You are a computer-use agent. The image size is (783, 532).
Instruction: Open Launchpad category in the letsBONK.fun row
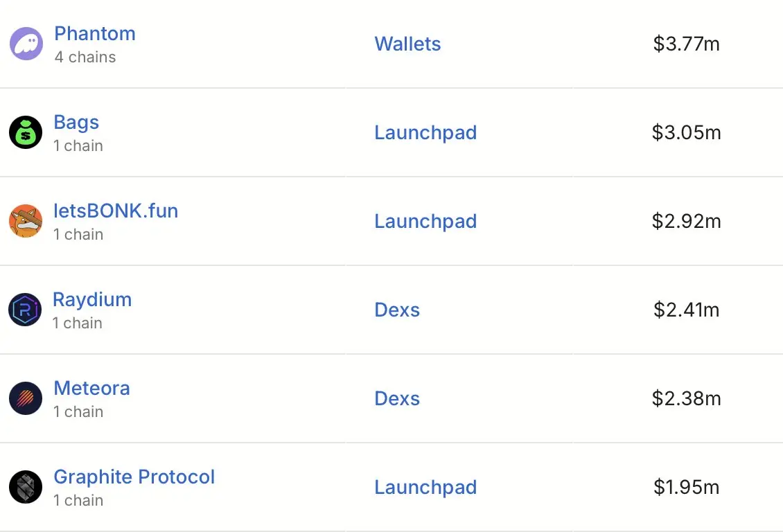coord(426,222)
